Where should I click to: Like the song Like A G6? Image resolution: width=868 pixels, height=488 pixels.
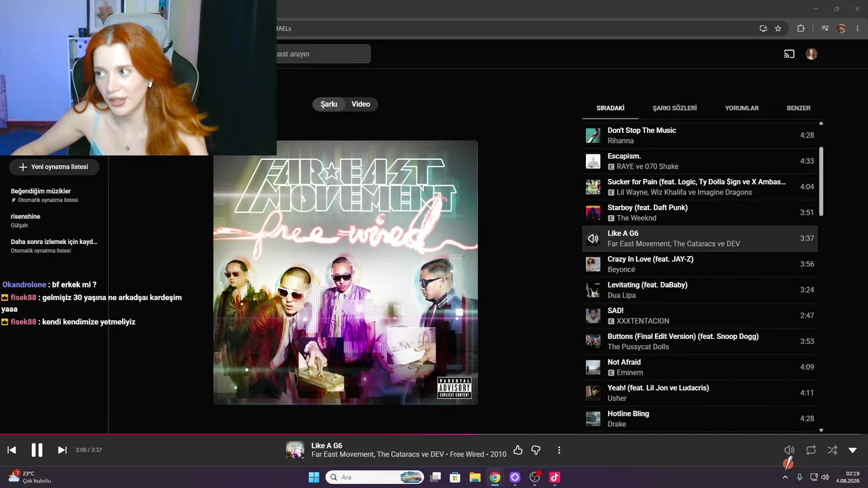[x=518, y=450]
